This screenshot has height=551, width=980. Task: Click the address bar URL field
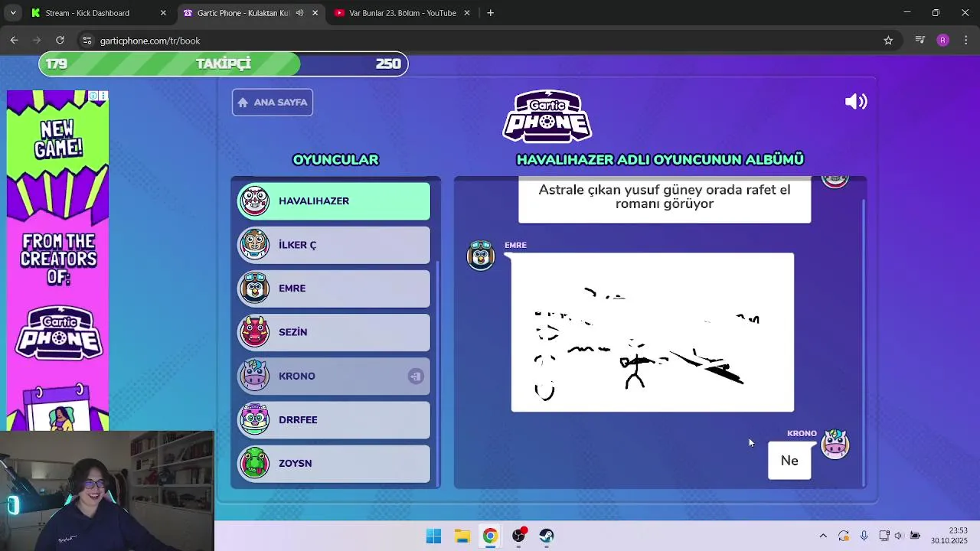tap(490, 41)
